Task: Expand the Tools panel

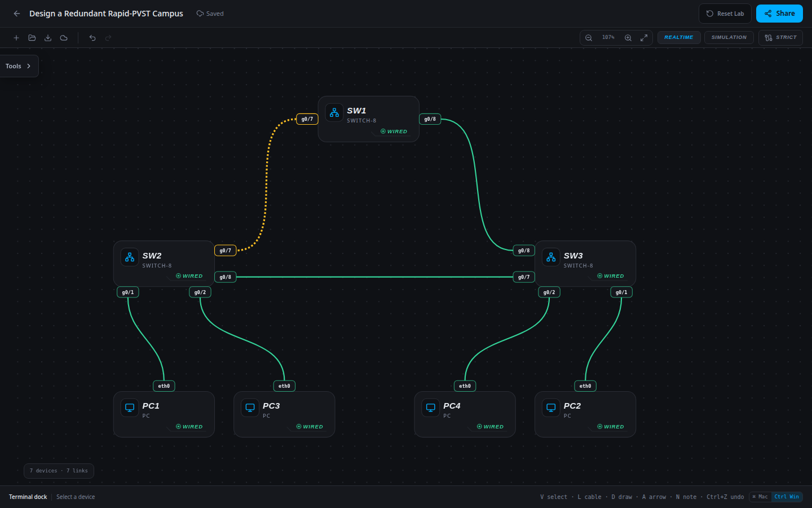Action: pyautogui.click(x=19, y=66)
